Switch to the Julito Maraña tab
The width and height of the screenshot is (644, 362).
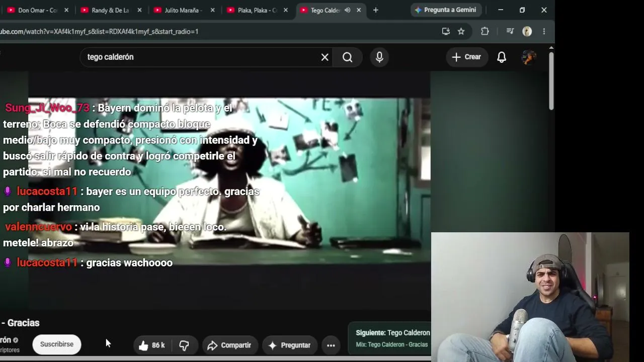click(183, 10)
